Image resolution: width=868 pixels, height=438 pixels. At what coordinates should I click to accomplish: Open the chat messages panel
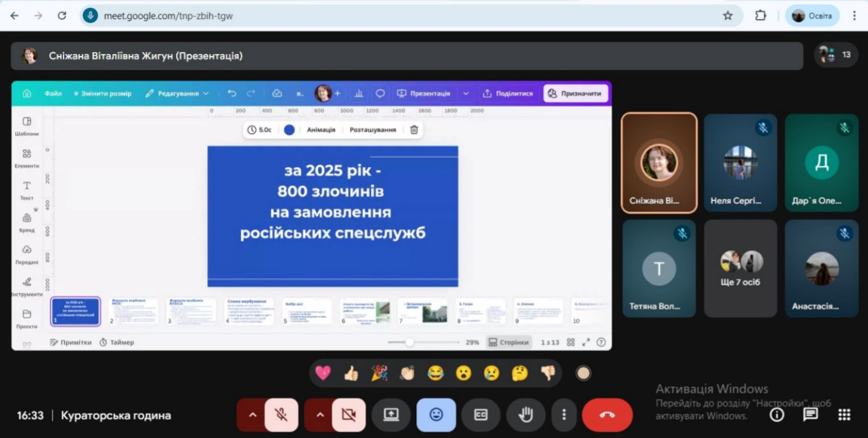pos(810,415)
